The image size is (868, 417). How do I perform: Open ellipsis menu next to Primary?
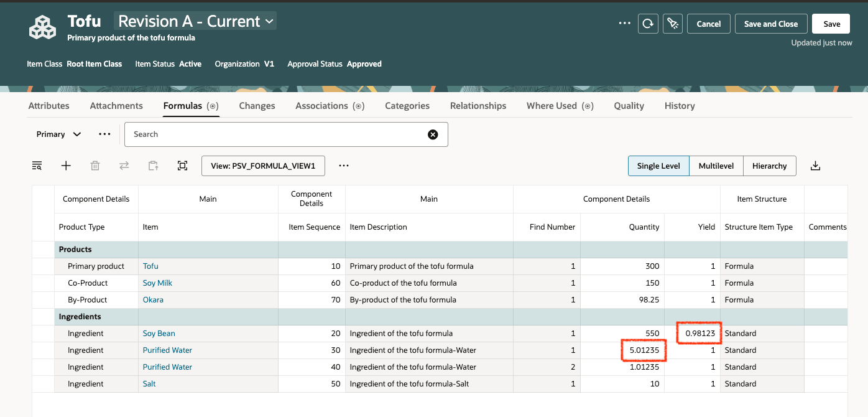coord(104,134)
